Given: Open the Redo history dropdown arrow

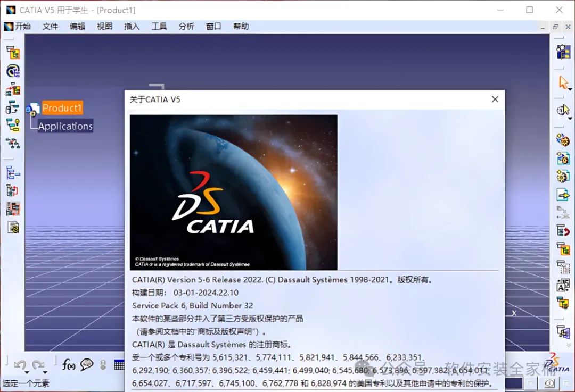Looking at the screenshot, I should (x=45, y=372).
